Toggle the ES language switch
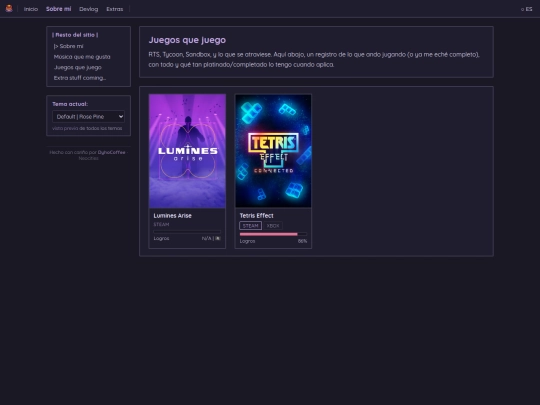540x405 pixels. pyautogui.click(x=527, y=9)
